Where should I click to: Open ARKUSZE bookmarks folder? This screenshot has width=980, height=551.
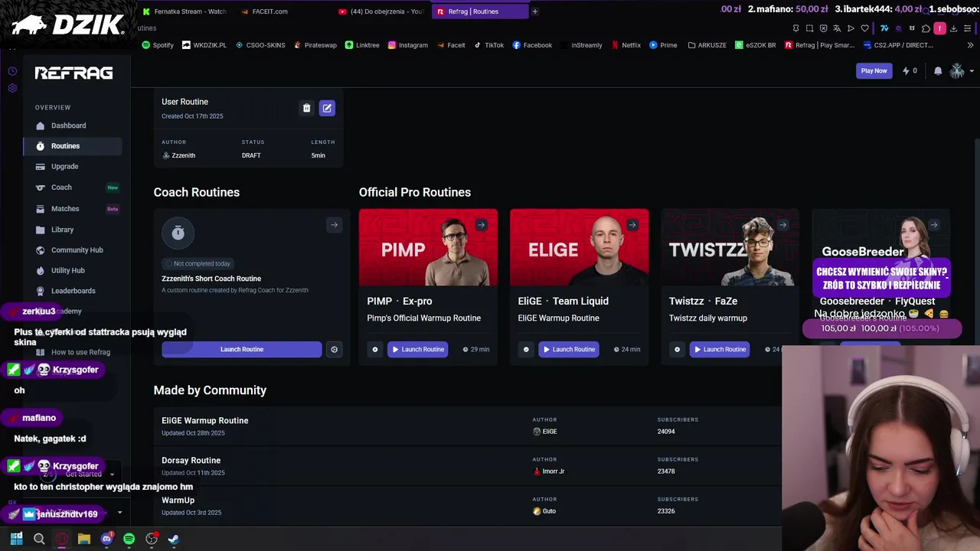tap(707, 45)
